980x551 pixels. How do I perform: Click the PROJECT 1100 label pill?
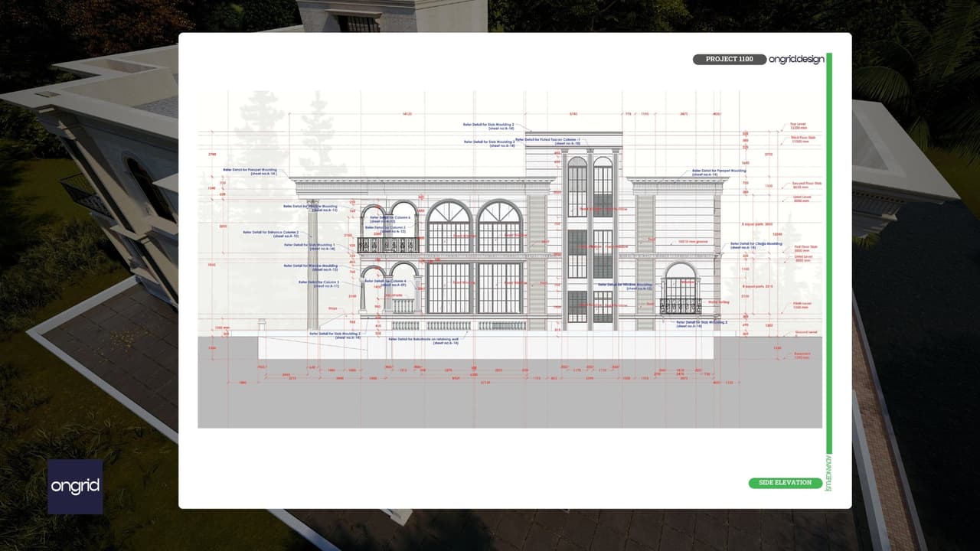[x=729, y=59]
